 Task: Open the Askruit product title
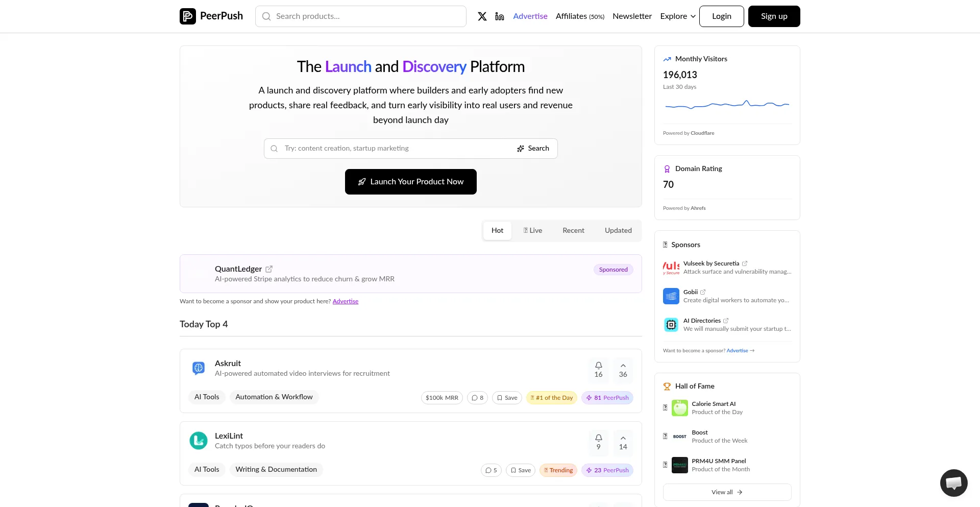pos(228,364)
